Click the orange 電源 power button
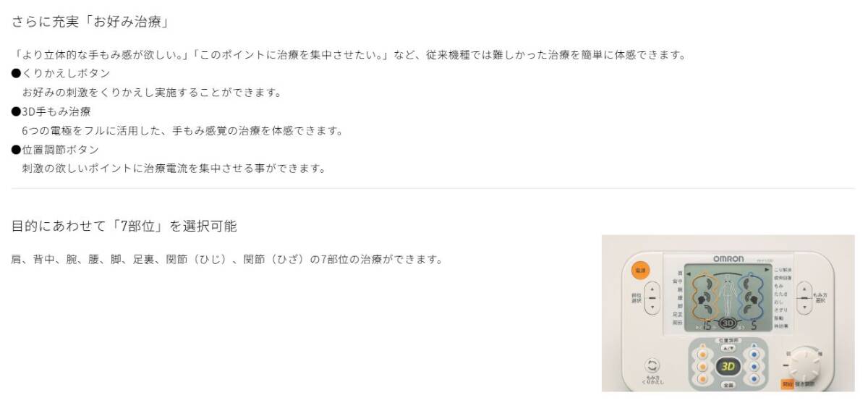Image resolution: width=868 pixels, height=403 pixels. click(640, 271)
